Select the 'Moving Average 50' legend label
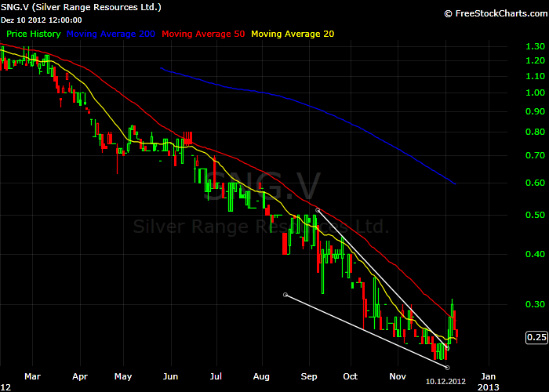Viewport: 549px width, 392px height. [203, 34]
